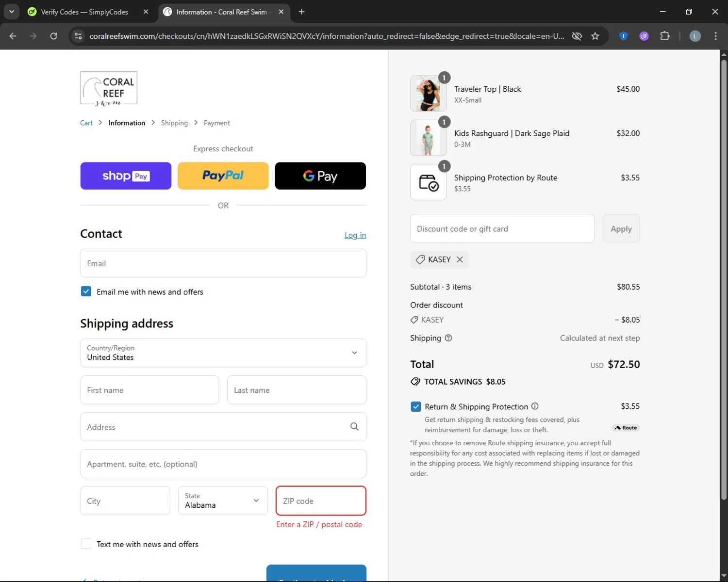Screen dimensions: 728x582
Task: Check Text me with news and offers
Action: [86, 544]
